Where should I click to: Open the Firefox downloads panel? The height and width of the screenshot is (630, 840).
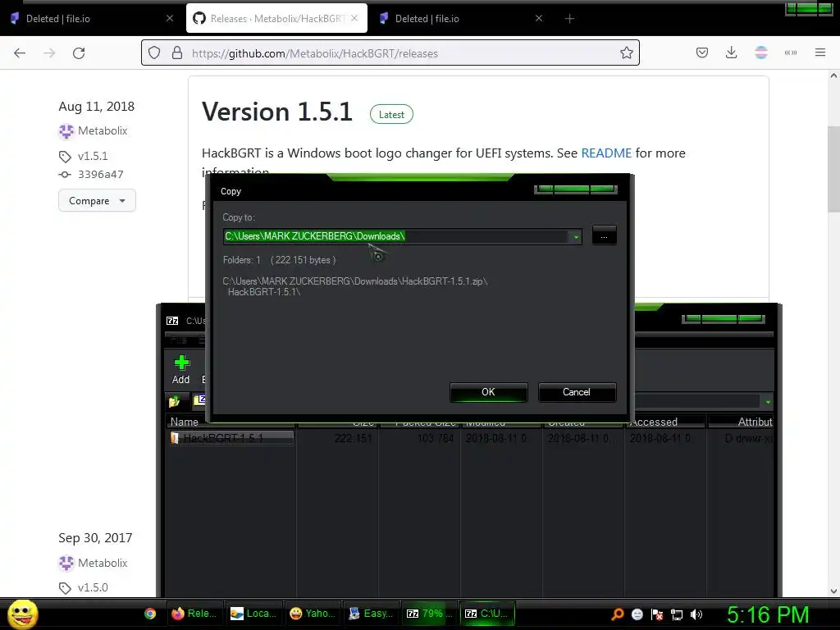click(731, 52)
